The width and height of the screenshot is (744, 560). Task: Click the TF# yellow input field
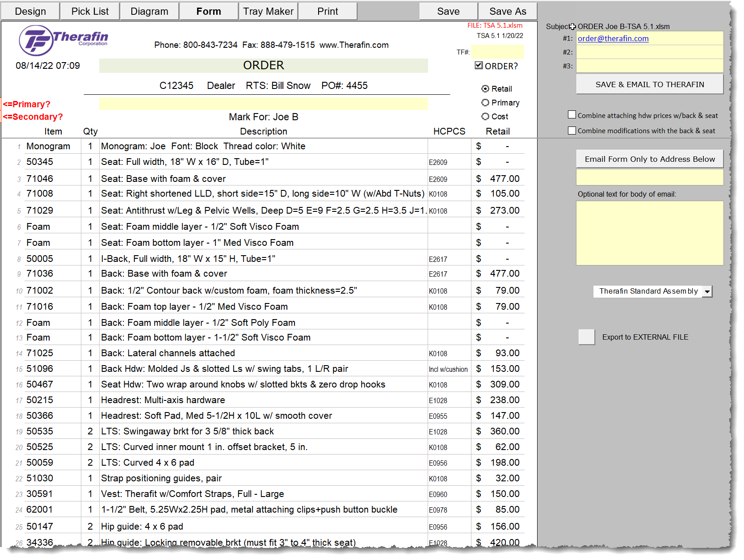[x=497, y=52]
